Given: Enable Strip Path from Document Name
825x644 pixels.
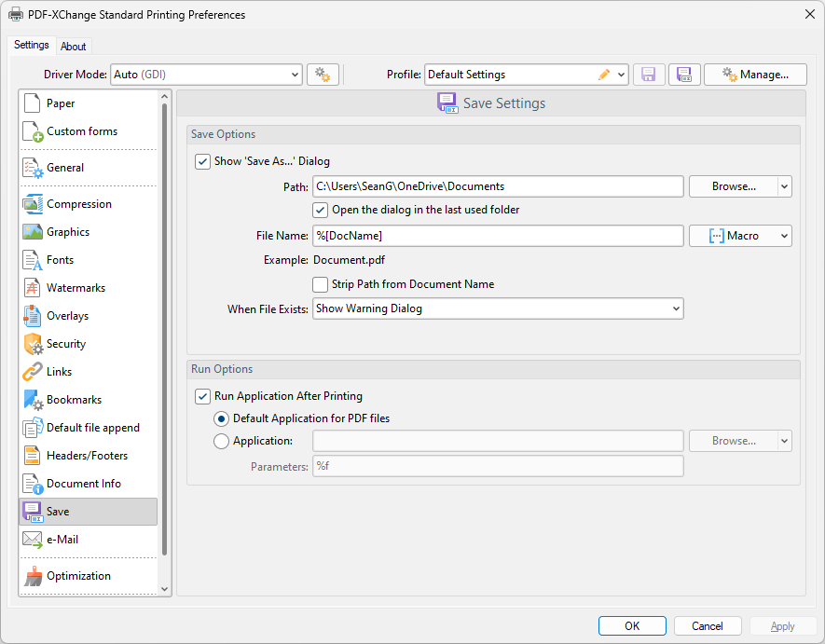Looking at the screenshot, I should [321, 284].
